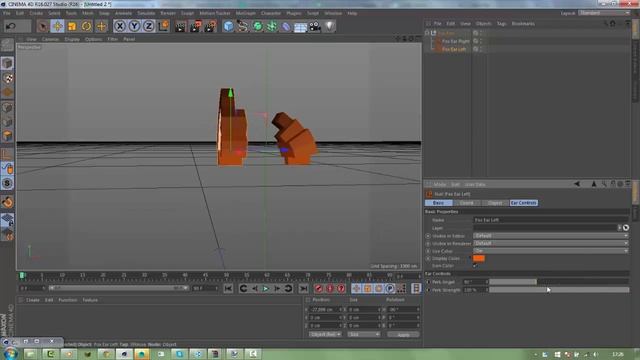Open Use Color dropdown

(x=551, y=251)
